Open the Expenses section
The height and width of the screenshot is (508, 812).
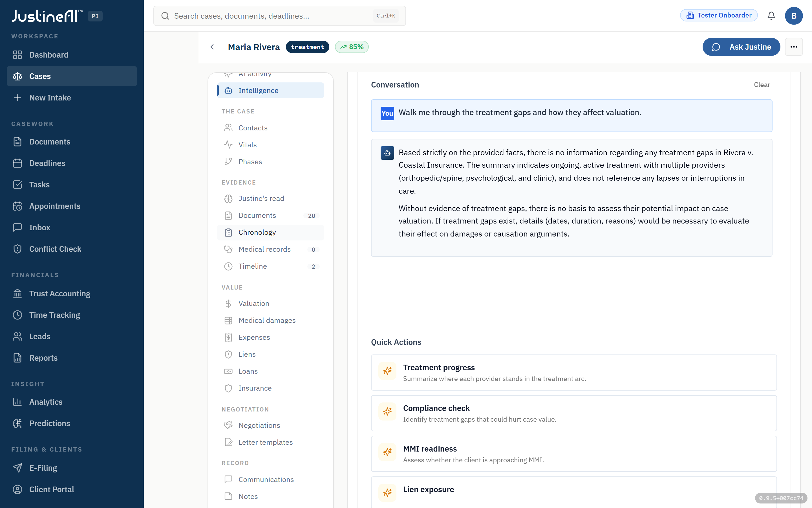[x=270, y=338]
